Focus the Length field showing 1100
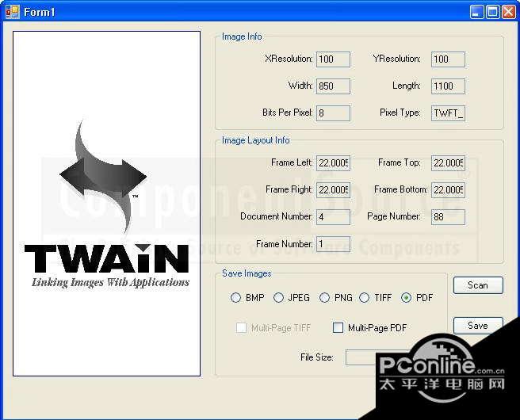The width and height of the screenshot is (520, 420). tap(448, 86)
